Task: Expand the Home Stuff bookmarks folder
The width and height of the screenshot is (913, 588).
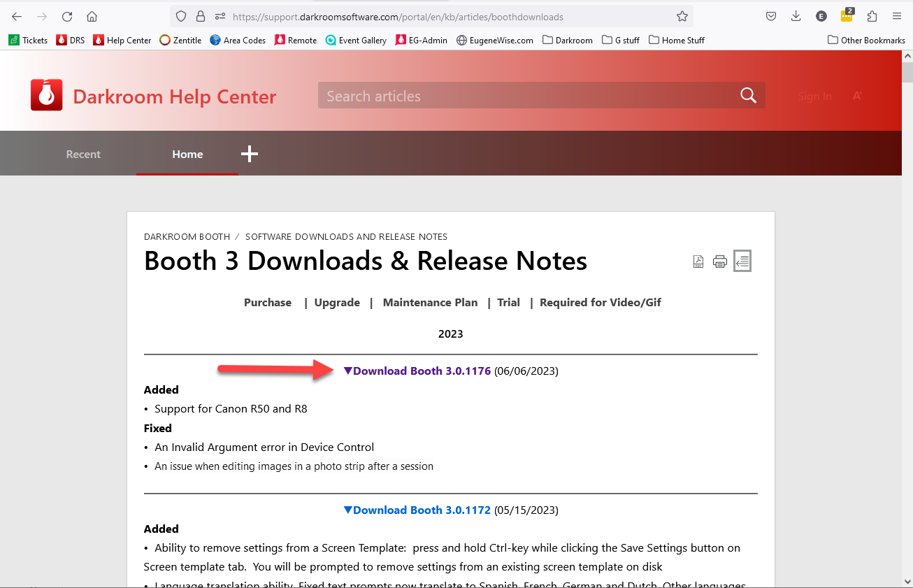Action: (x=677, y=40)
